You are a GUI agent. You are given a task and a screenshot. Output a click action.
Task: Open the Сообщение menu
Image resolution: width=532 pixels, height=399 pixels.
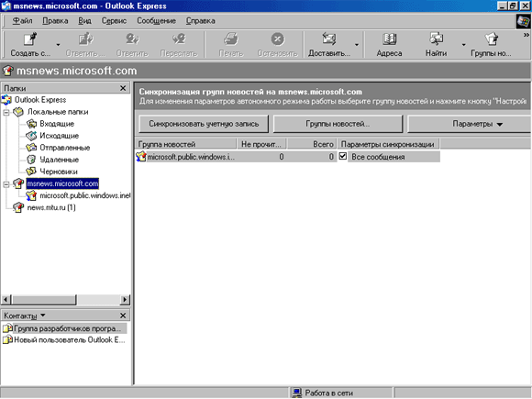pyautogui.click(x=157, y=21)
